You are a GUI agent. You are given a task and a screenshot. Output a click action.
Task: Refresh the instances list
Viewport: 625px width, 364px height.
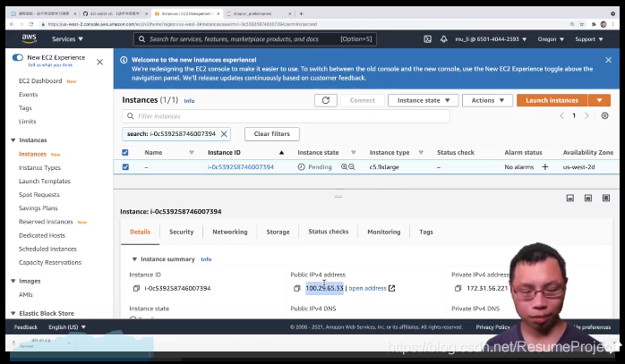(x=326, y=100)
